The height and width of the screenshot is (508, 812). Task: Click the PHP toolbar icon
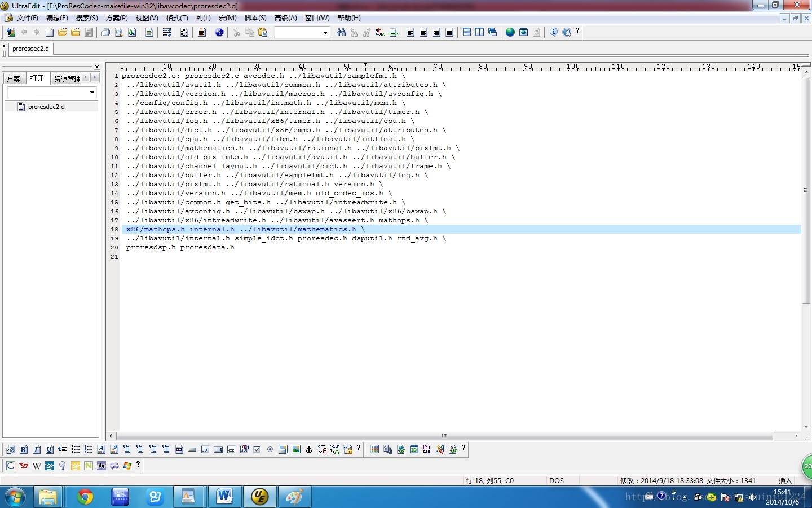101,466
